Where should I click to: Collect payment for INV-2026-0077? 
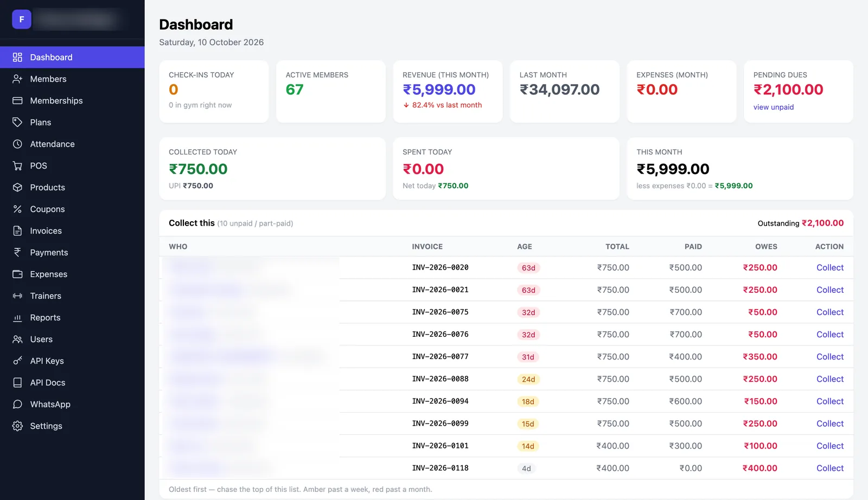pos(830,356)
